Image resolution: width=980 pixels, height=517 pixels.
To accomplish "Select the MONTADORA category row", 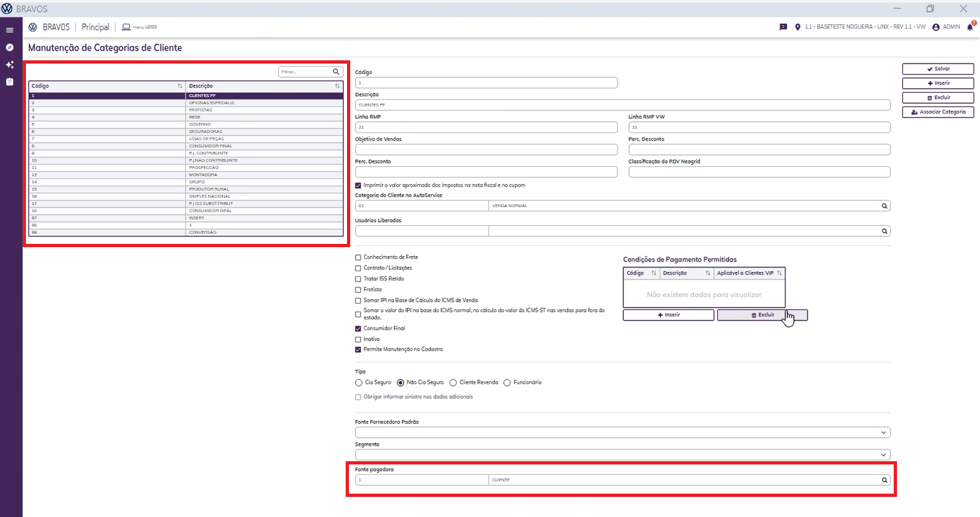I will click(185, 174).
